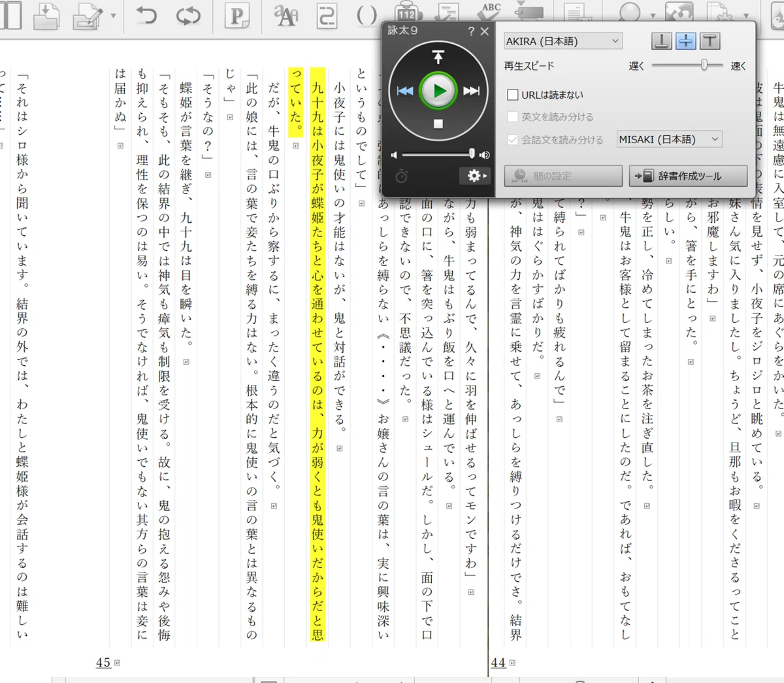Jump to document top in the 詠太9 player

pyautogui.click(x=438, y=57)
